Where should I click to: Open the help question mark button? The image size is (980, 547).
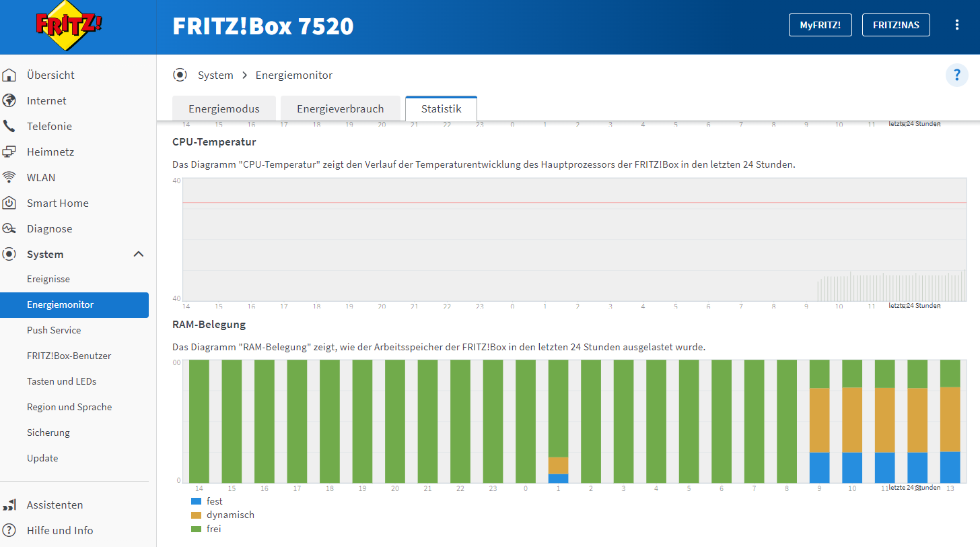point(957,75)
